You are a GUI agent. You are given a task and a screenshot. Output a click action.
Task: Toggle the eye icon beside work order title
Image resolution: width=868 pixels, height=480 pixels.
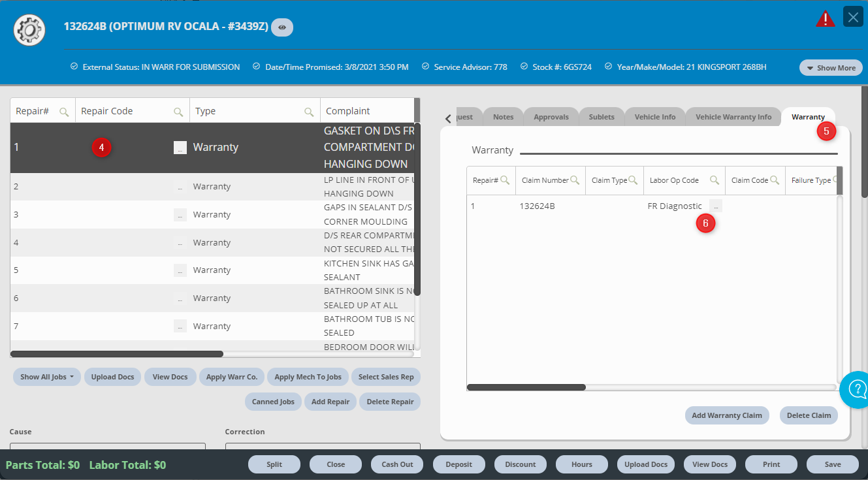click(282, 27)
